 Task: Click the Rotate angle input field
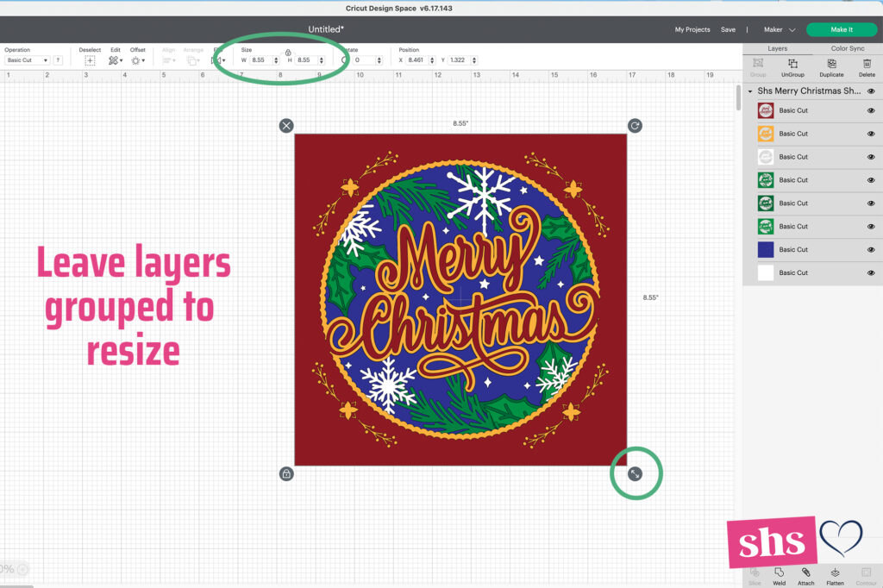tap(364, 60)
